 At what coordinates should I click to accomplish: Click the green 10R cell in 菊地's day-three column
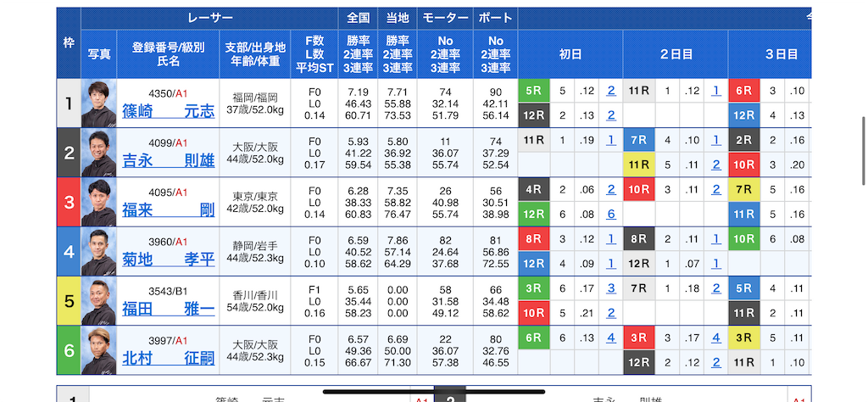point(744,239)
